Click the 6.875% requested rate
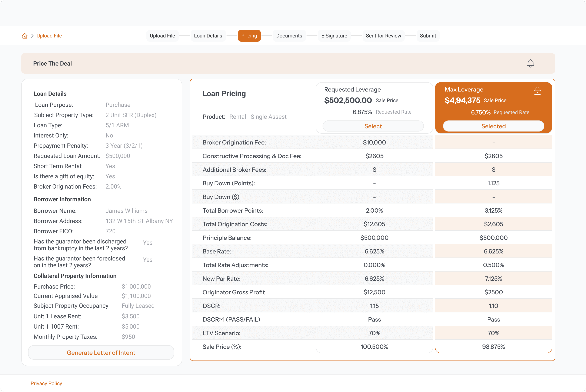Viewport: 586px width, 392px height. coord(362,112)
